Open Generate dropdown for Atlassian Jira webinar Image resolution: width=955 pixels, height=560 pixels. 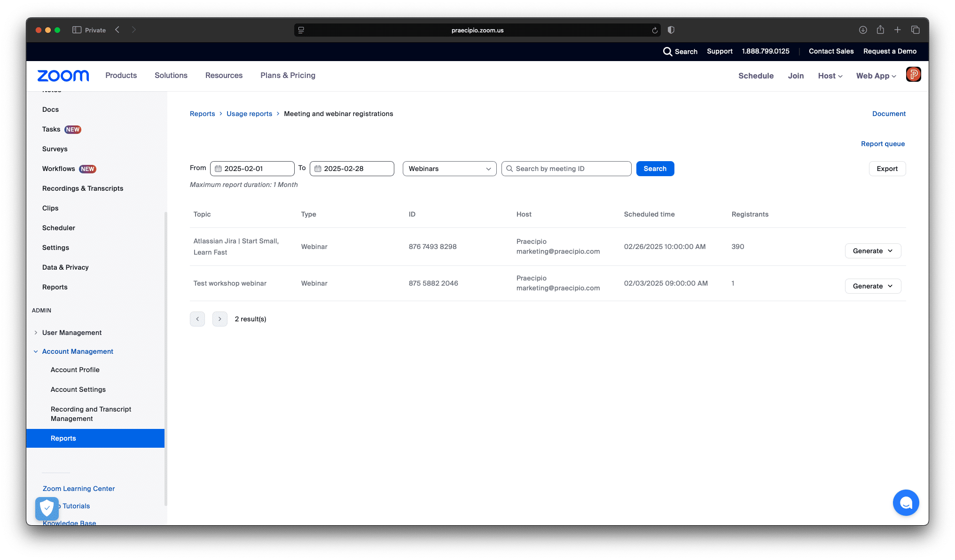873,251
